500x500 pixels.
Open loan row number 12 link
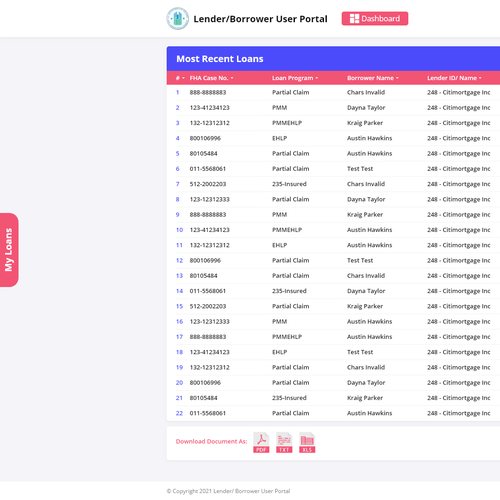point(179,260)
